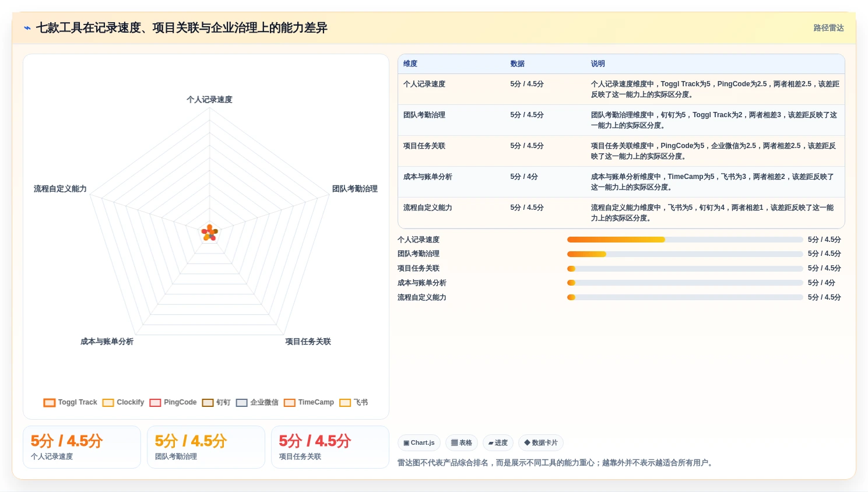Click the 个人记录速度 radar axis label

click(x=209, y=100)
